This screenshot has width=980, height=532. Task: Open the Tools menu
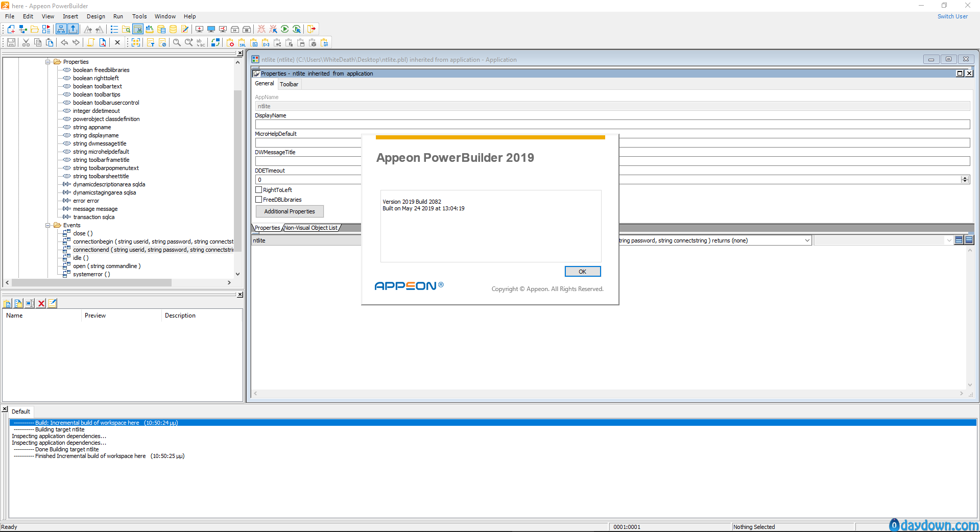pos(139,16)
